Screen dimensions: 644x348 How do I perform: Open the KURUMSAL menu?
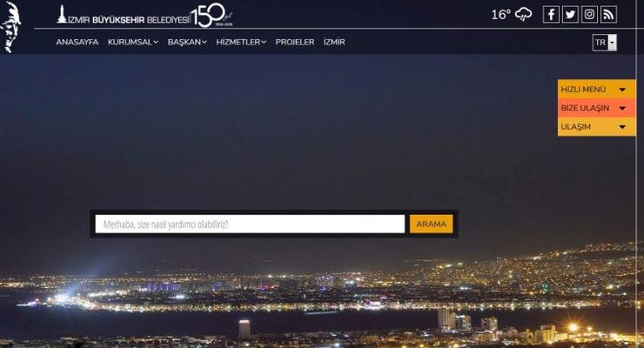tap(132, 42)
